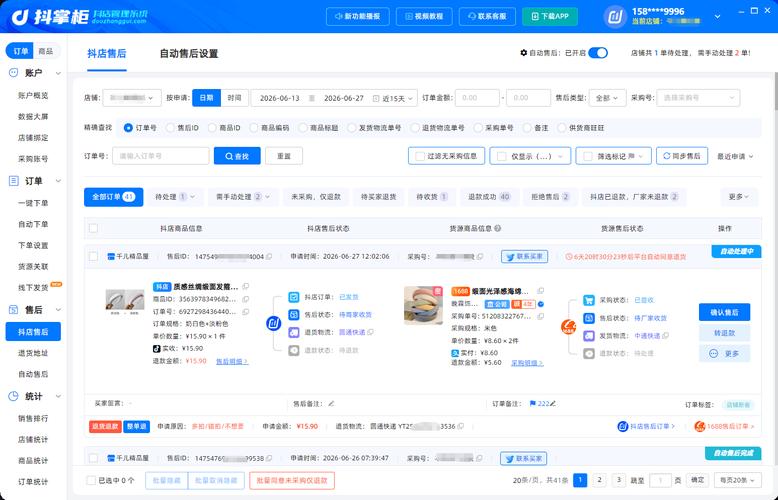The height and width of the screenshot is (500, 778).
Task: Click the 抖掌柜 logo in the header
Action: [x=79, y=16]
